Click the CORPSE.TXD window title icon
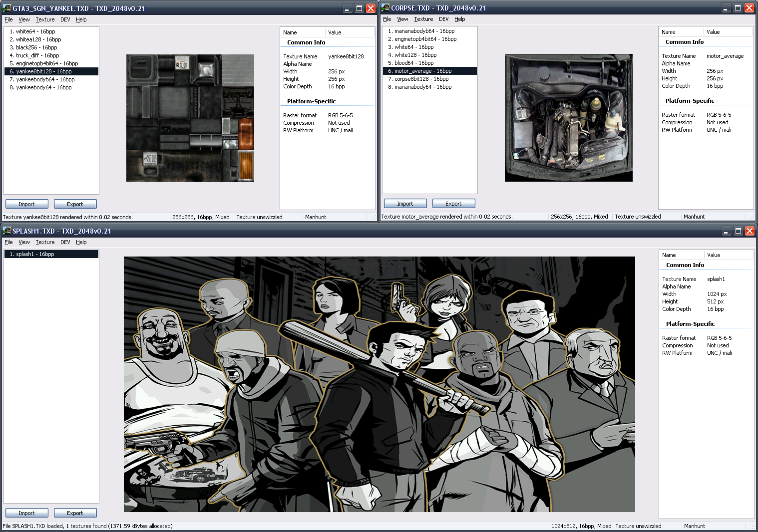758x532 pixels. point(385,8)
